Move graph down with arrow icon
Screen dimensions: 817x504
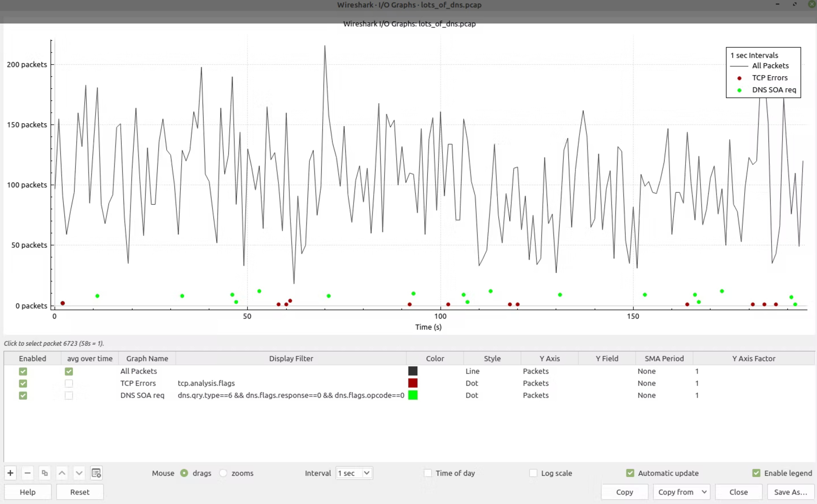79,473
